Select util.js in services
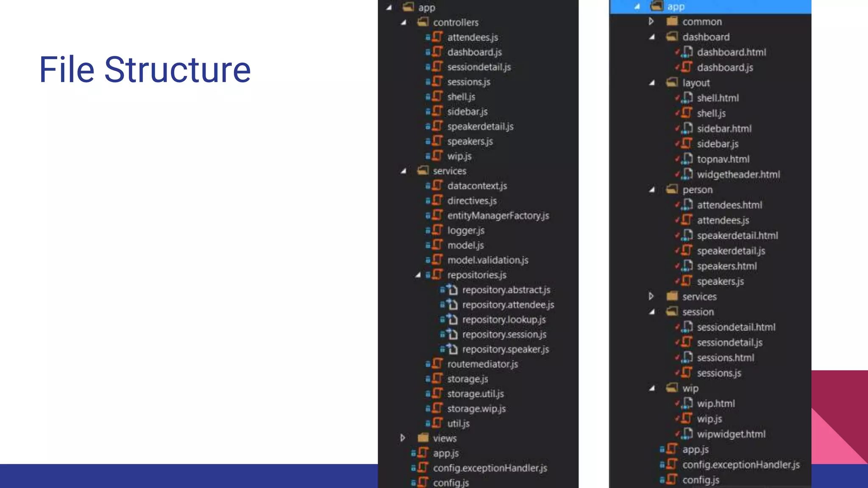This screenshot has width=868, height=488. click(x=458, y=424)
